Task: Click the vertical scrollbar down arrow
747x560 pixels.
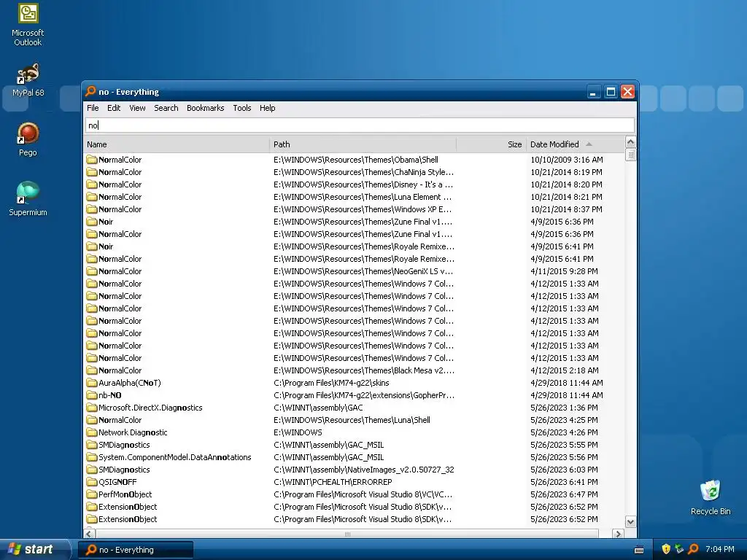Action: [x=630, y=522]
